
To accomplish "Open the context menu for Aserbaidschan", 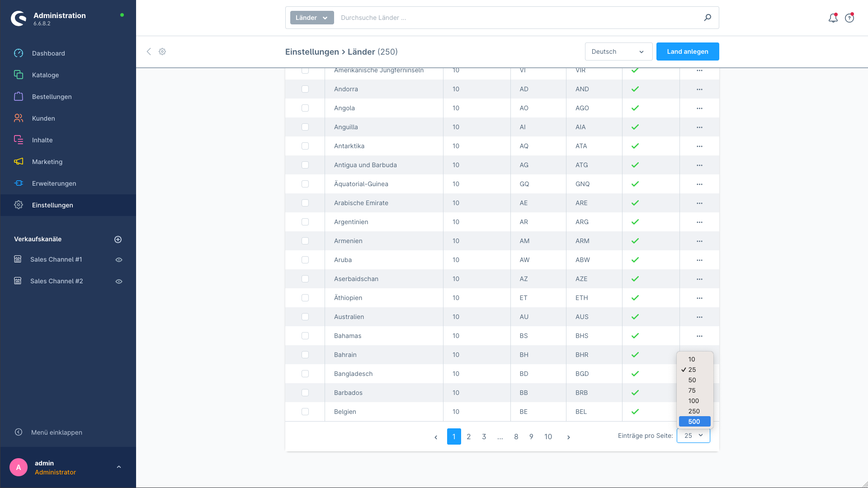I will [699, 279].
